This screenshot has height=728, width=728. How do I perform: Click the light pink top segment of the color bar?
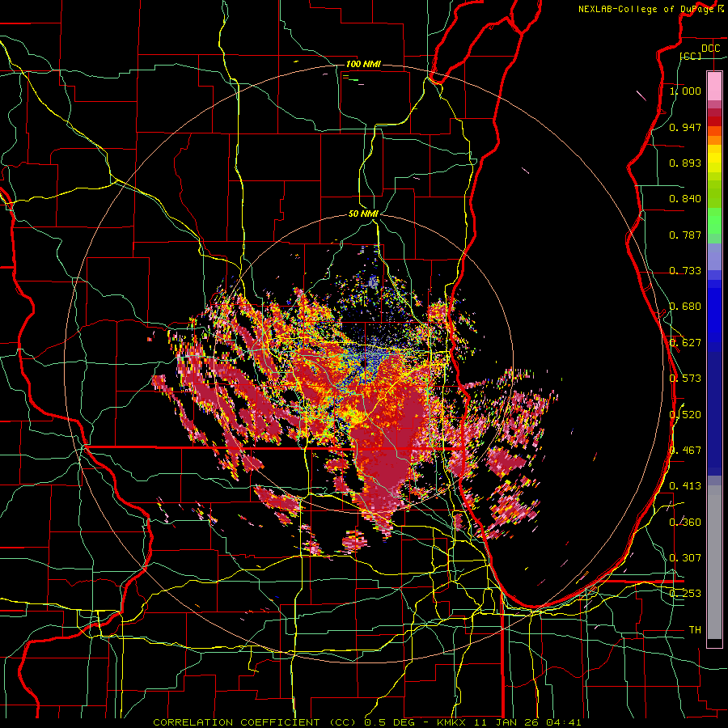(x=714, y=86)
